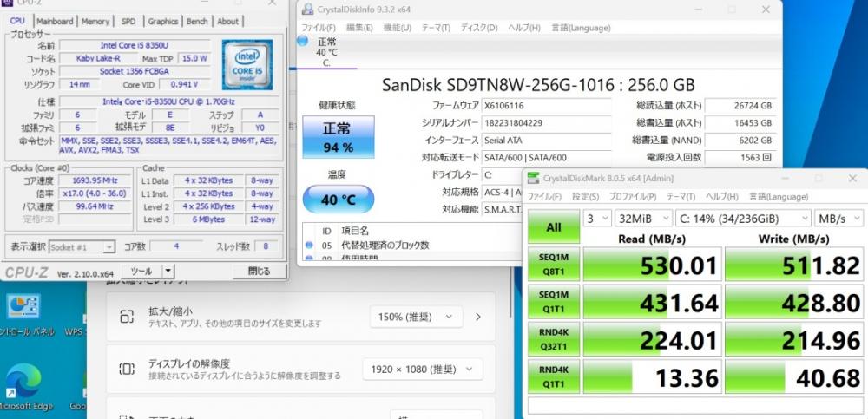Viewport: 868px width, 419px height.
Task: Open 設定(S) menu in CrystalDiskMark
Action: [x=585, y=197]
